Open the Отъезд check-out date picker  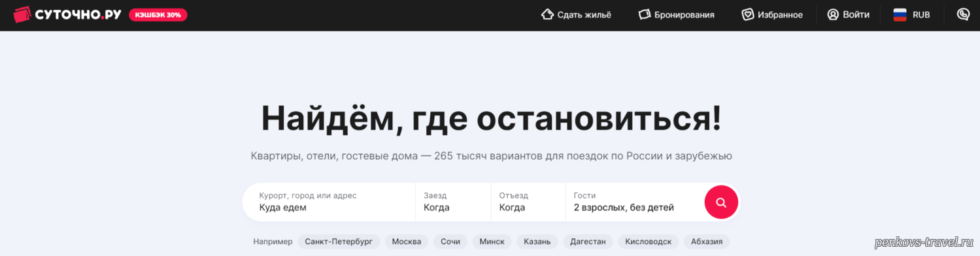528,202
